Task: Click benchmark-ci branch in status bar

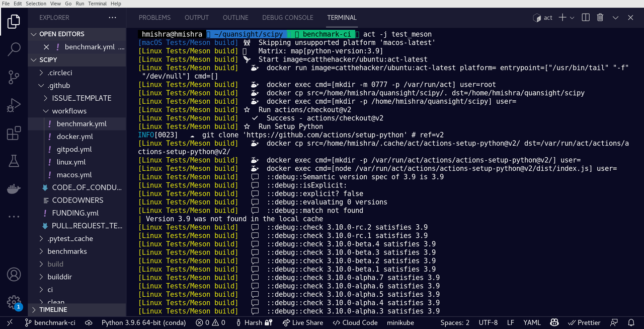Action: tap(50, 322)
